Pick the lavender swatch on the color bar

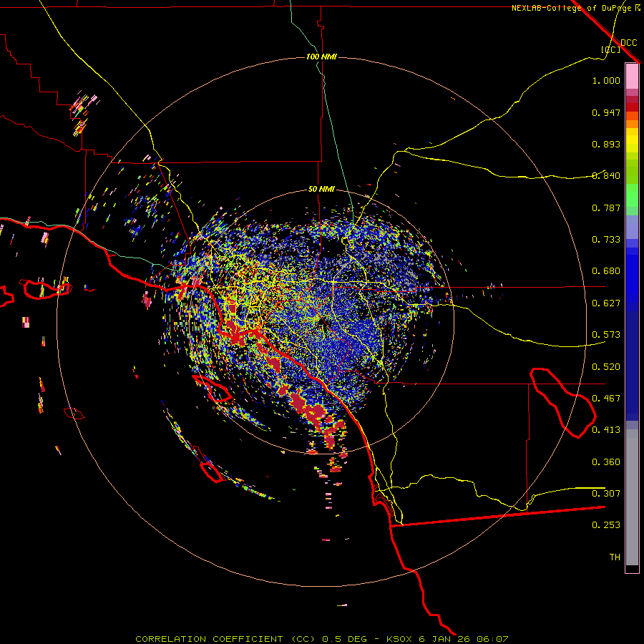[x=632, y=227]
